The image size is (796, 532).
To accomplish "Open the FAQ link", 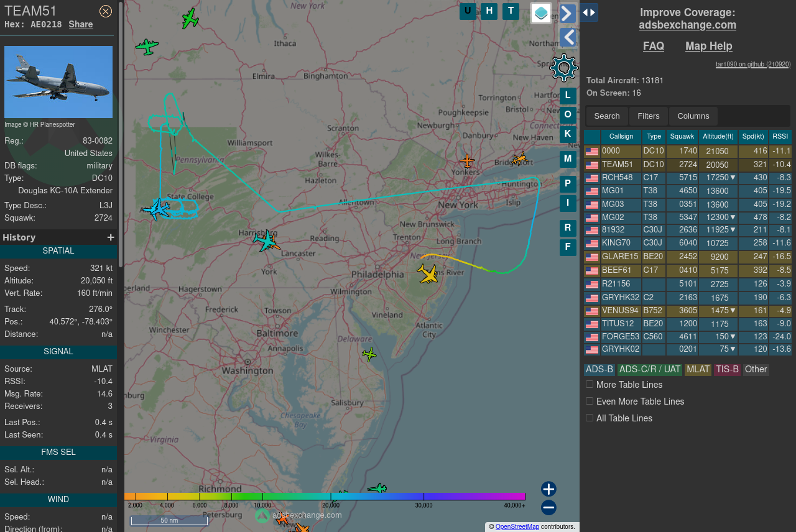I will coord(654,46).
